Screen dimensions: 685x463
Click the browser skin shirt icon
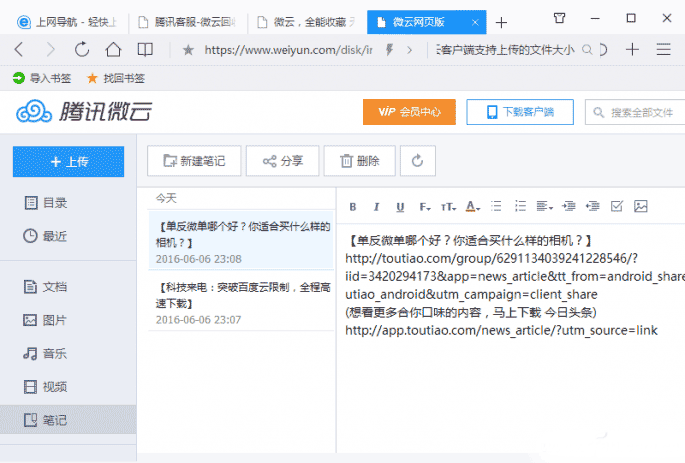click(x=560, y=18)
